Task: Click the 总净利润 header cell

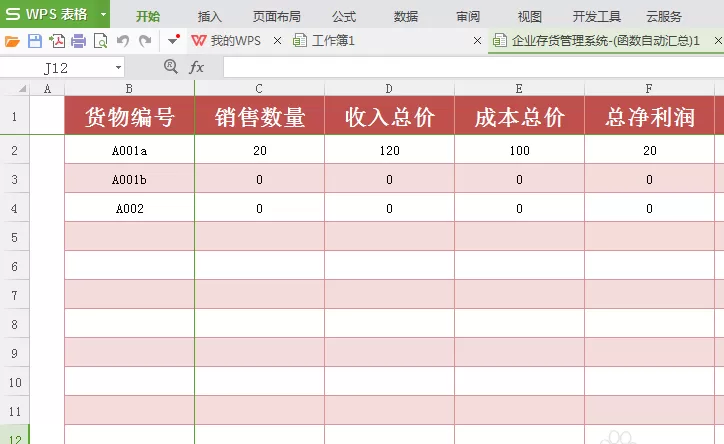Action: pyautogui.click(x=649, y=116)
